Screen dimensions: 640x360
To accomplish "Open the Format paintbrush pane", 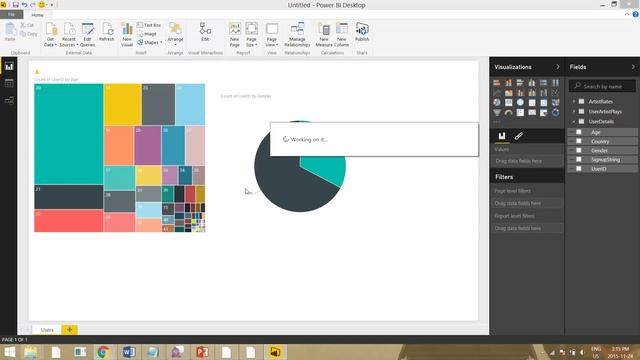I will pyautogui.click(x=519, y=136).
